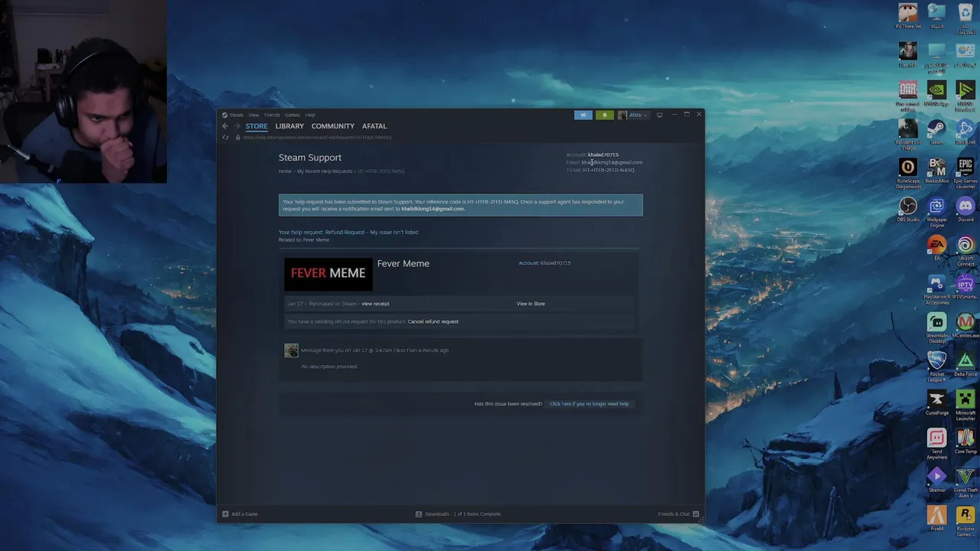The width and height of the screenshot is (980, 551).
Task: Click here if you no longer need help
Action: click(x=589, y=404)
